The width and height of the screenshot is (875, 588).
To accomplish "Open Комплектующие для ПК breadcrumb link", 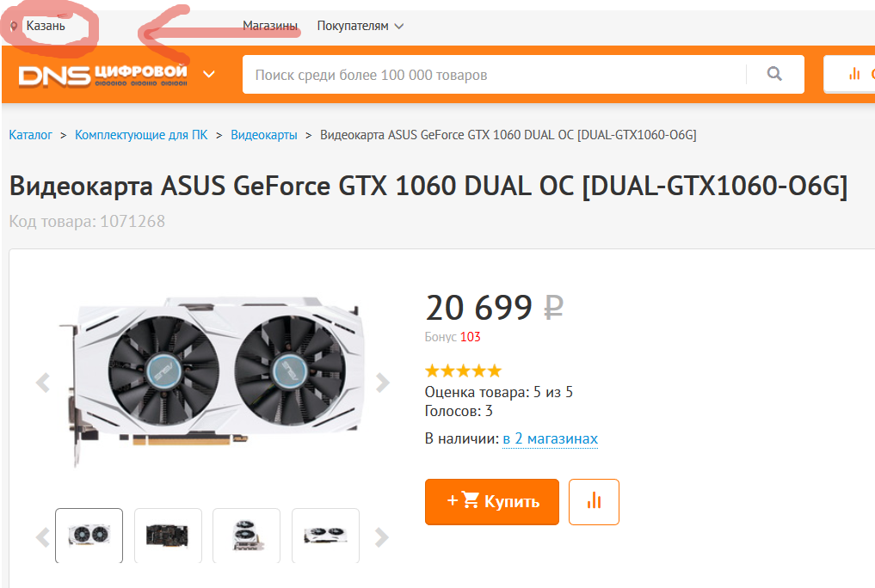I will point(141,135).
